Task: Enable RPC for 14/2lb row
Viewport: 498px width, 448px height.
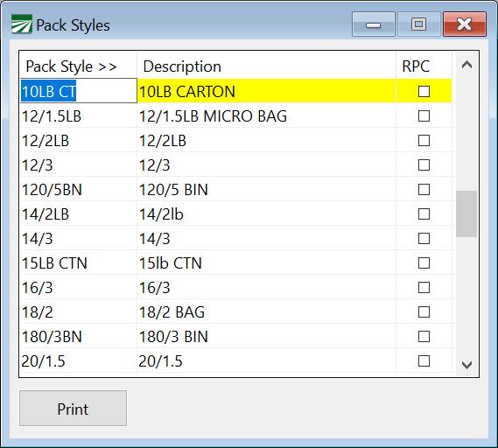Action: coord(424,214)
